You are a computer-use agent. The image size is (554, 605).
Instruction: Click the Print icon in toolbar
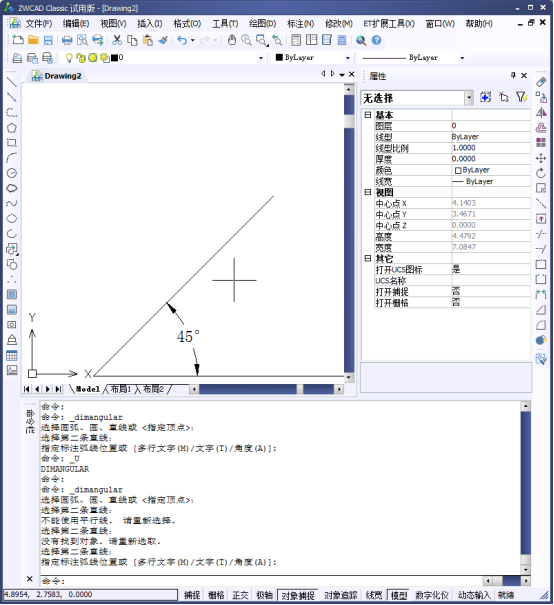[x=67, y=40]
